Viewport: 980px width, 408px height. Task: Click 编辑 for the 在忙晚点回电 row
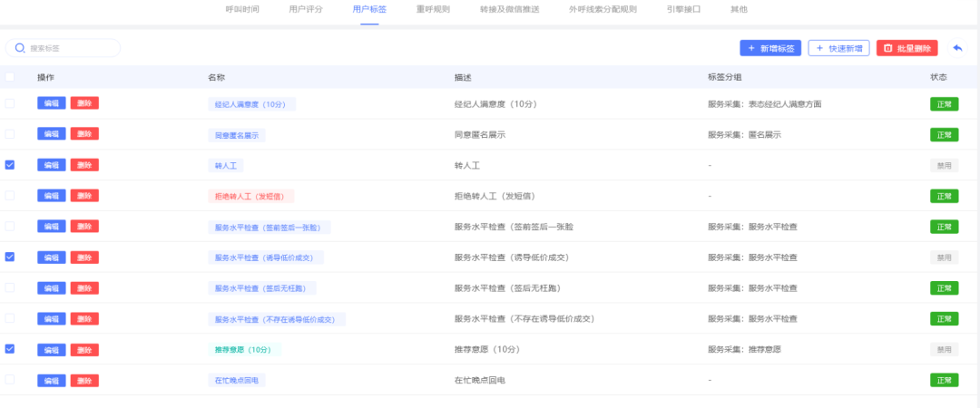(51, 380)
